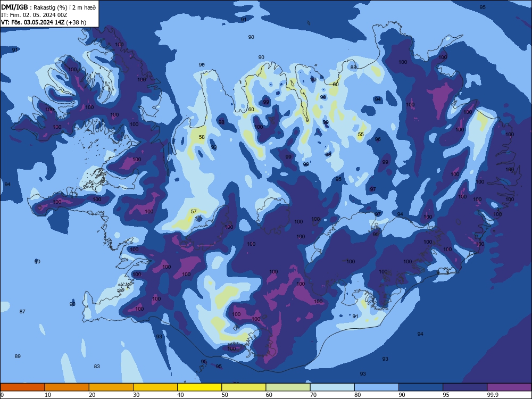
Task: Select the 88 value near the north coast
Action: pyautogui.click(x=354, y=67)
